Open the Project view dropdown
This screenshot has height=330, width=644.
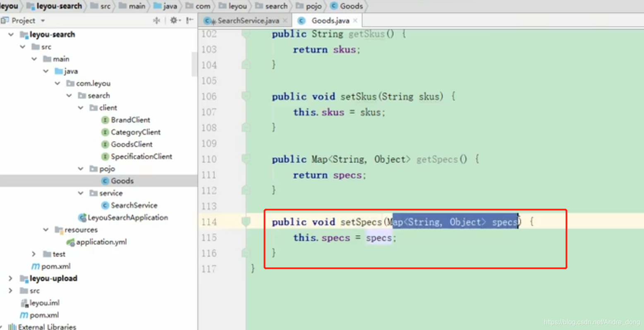(43, 21)
